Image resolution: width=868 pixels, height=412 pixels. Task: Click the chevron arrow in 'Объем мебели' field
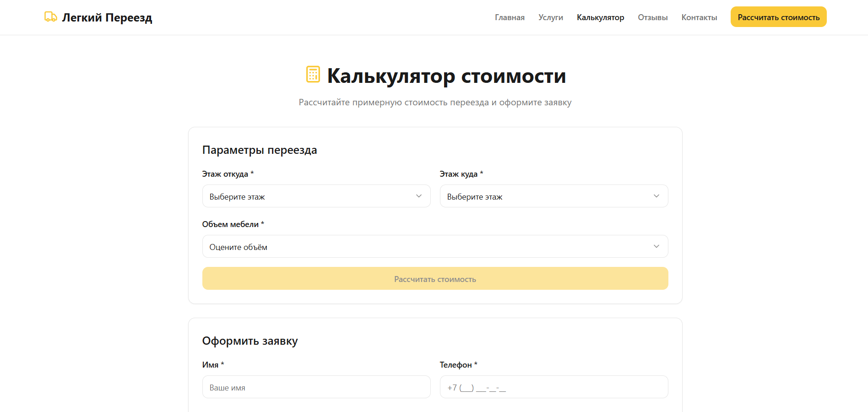pyautogui.click(x=656, y=246)
